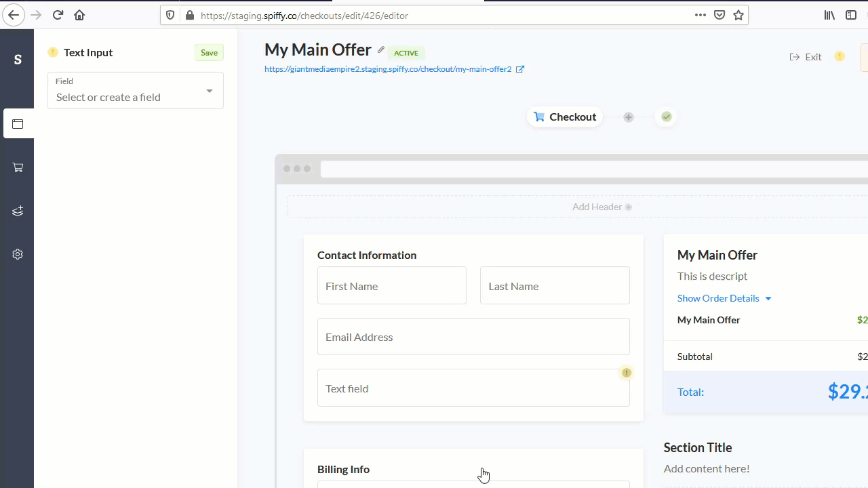Screen dimensions: 868x488
Task: Click the warning dot on Text field
Action: click(x=627, y=372)
